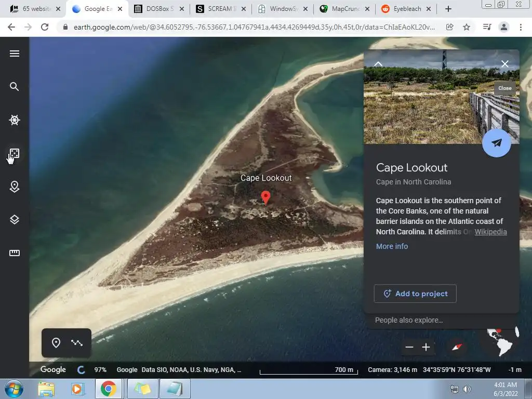Open Voyager ship wheel icon
The image size is (532, 399).
click(14, 120)
